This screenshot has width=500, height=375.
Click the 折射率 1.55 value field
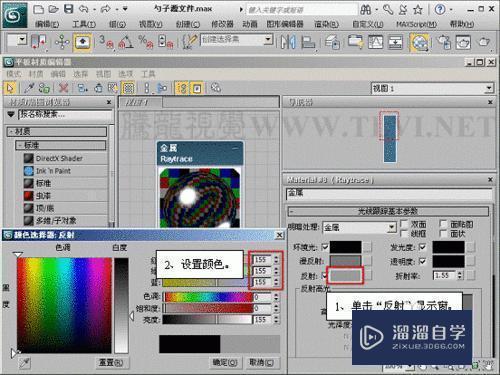point(445,275)
